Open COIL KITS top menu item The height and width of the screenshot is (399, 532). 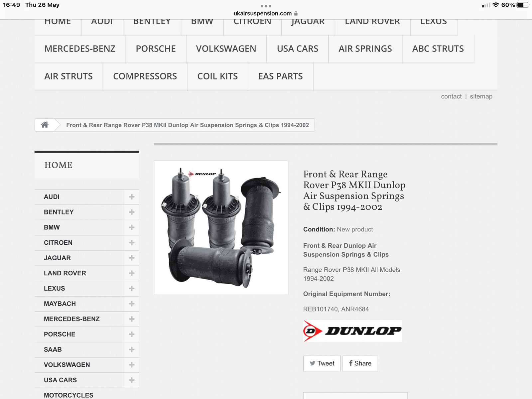pyautogui.click(x=217, y=76)
